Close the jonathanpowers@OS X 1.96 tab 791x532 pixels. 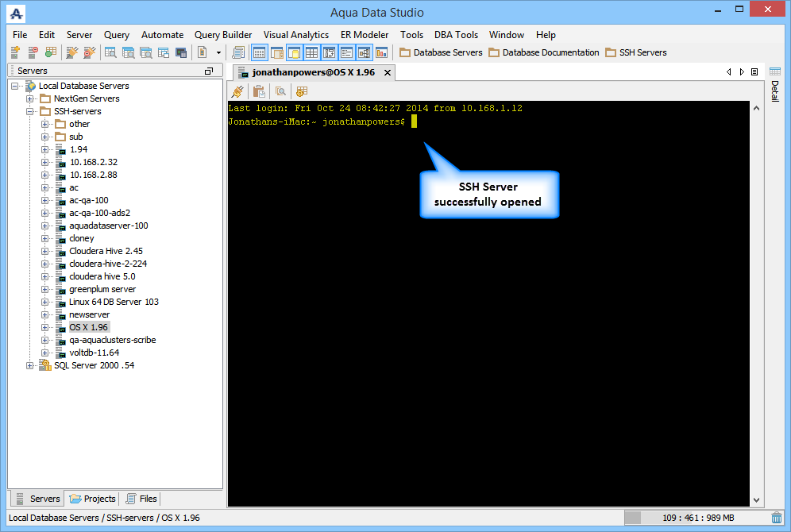click(x=388, y=72)
